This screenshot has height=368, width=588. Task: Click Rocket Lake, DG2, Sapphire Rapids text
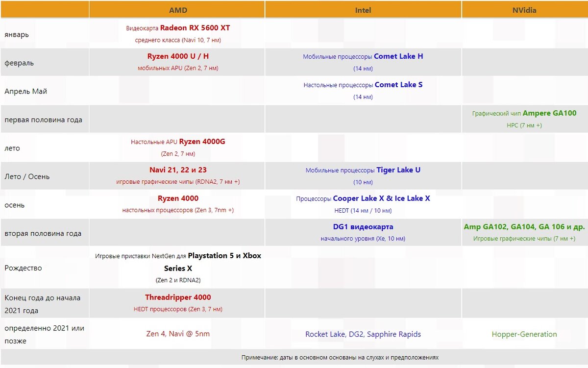pyautogui.click(x=363, y=334)
